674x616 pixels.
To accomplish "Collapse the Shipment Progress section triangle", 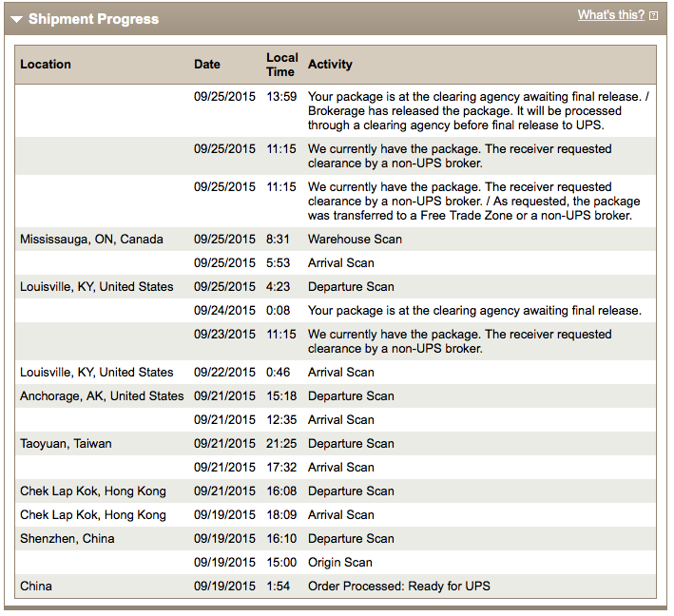I will pyautogui.click(x=17, y=19).
